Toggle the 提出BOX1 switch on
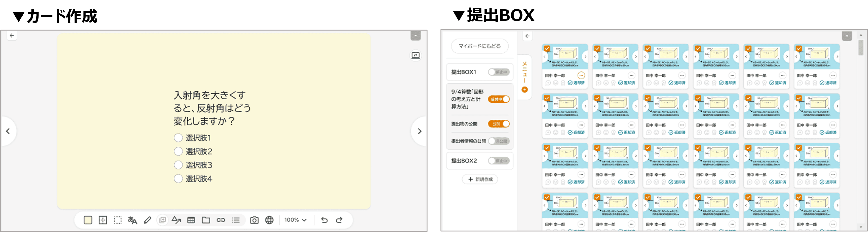The image size is (868, 232). pyautogui.click(x=498, y=72)
